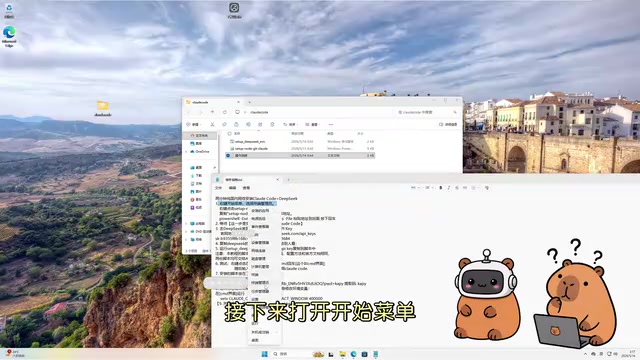
Task: Sort files by the 修改日期 column header
Action: click(297, 133)
